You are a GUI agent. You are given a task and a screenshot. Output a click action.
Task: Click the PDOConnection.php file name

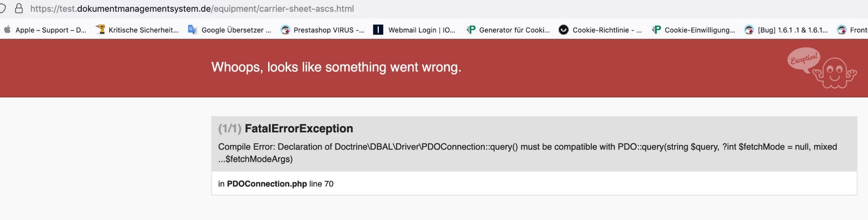(267, 184)
